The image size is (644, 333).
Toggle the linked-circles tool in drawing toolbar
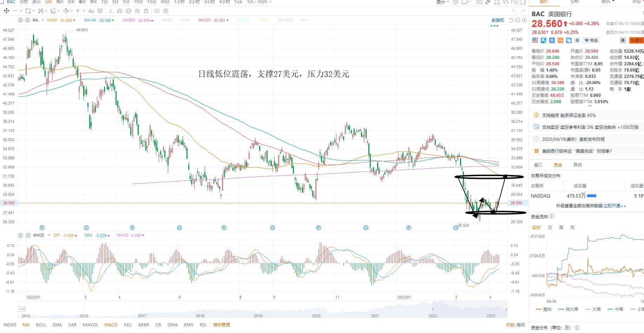click(157, 11)
